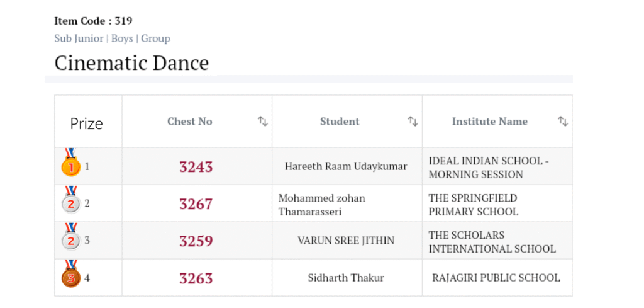Select chest number 3259
The height and width of the screenshot is (308, 644).
tap(196, 241)
